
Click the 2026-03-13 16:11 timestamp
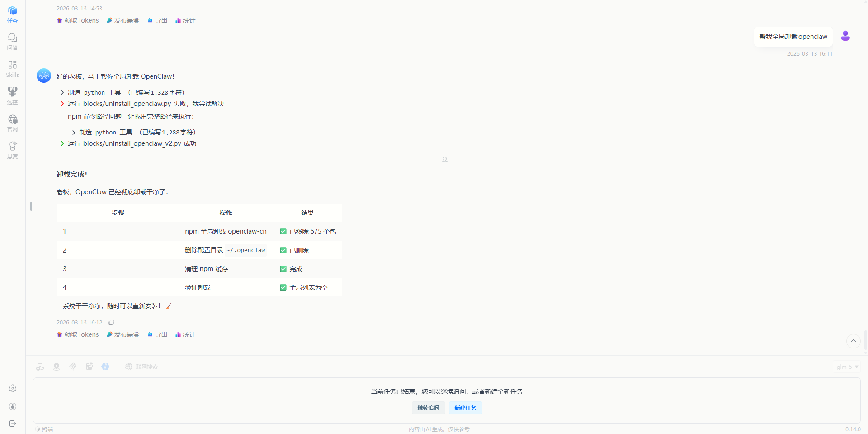point(809,54)
